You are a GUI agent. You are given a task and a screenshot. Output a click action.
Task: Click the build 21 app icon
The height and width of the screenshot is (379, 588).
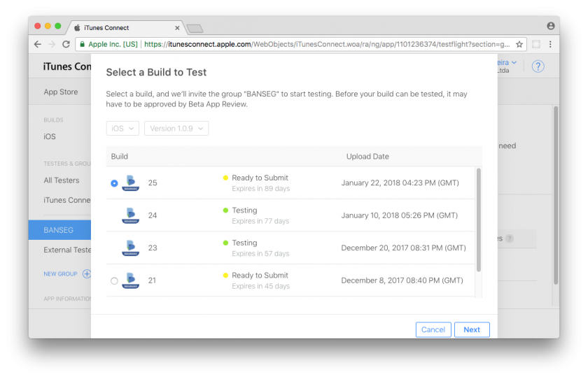coord(131,280)
